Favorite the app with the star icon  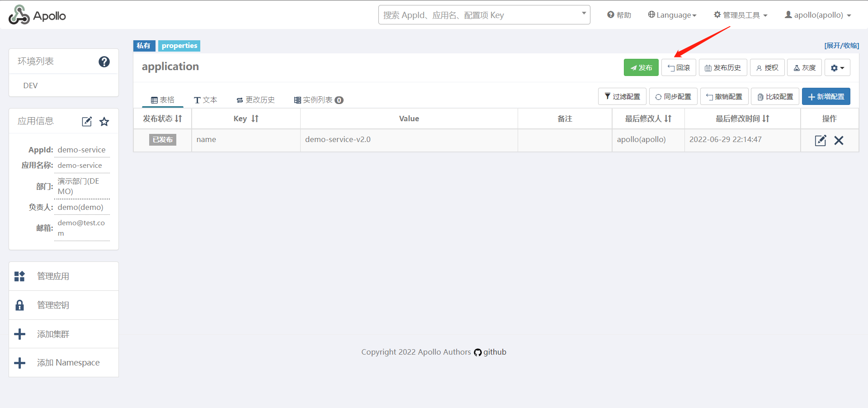click(x=104, y=122)
